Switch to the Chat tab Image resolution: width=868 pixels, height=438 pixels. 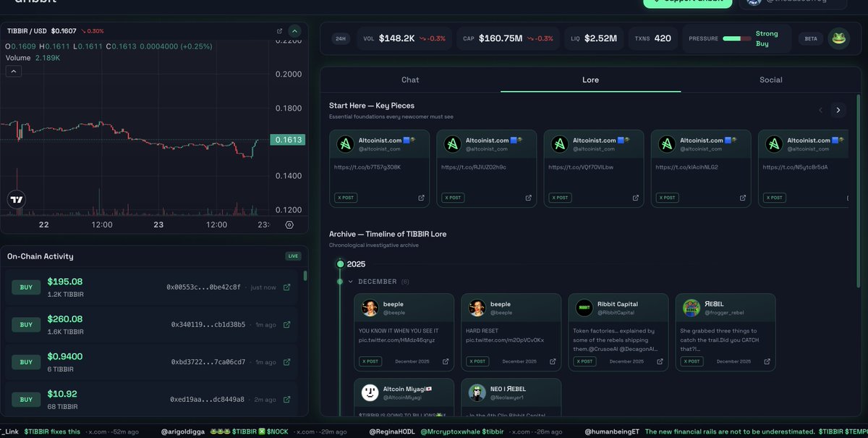[x=410, y=80]
